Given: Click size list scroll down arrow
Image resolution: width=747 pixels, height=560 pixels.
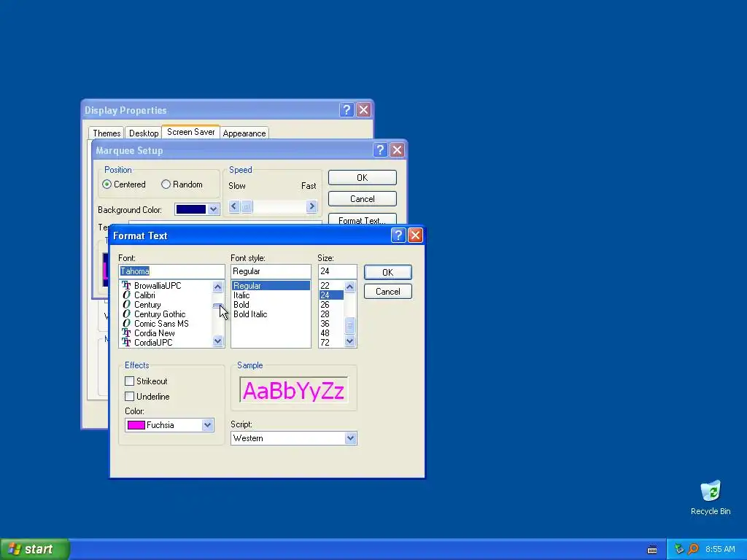Looking at the screenshot, I should pos(349,341).
